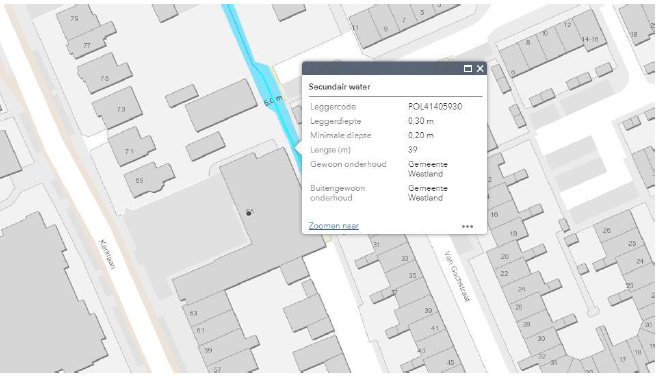Click house number 9 in the top row
The image size is (665, 377).
(x=386, y=29)
